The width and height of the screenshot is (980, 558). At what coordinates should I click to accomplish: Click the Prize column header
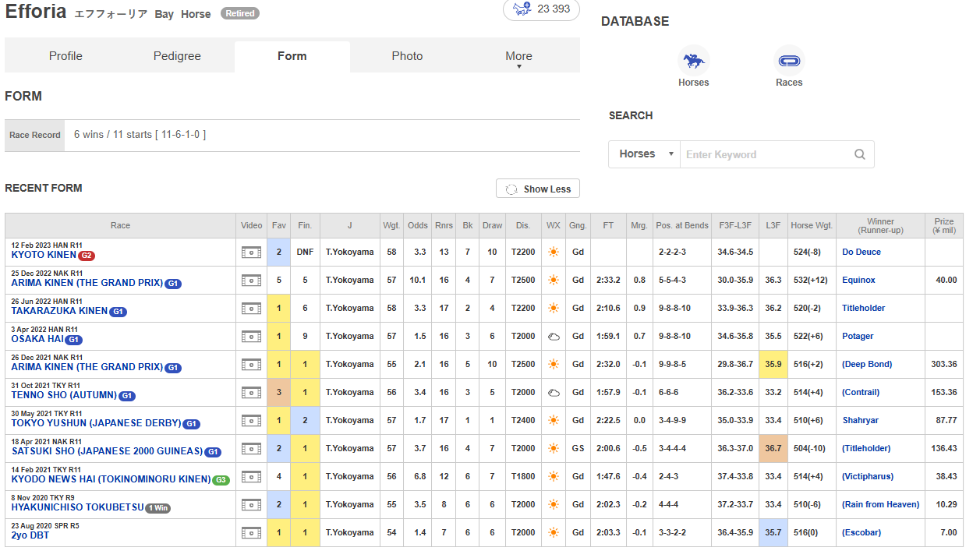[943, 225]
